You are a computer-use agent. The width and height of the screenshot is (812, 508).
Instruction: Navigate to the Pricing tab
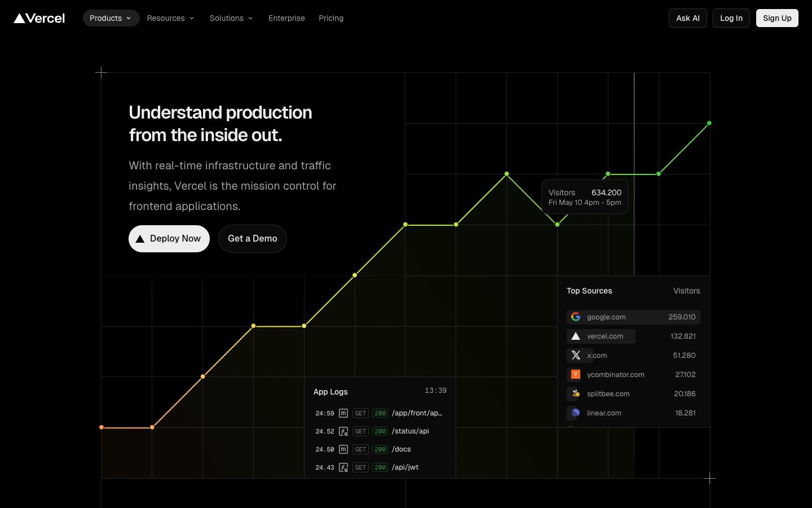click(331, 18)
